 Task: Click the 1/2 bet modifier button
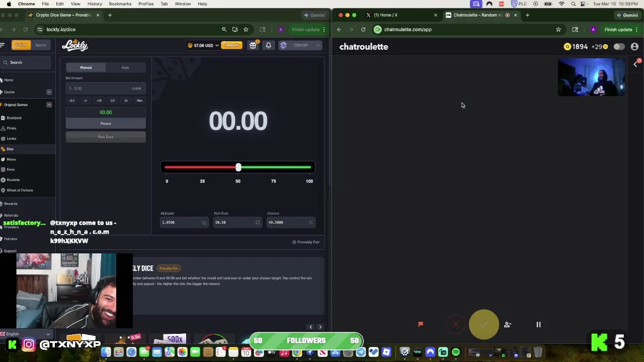coord(112,101)
